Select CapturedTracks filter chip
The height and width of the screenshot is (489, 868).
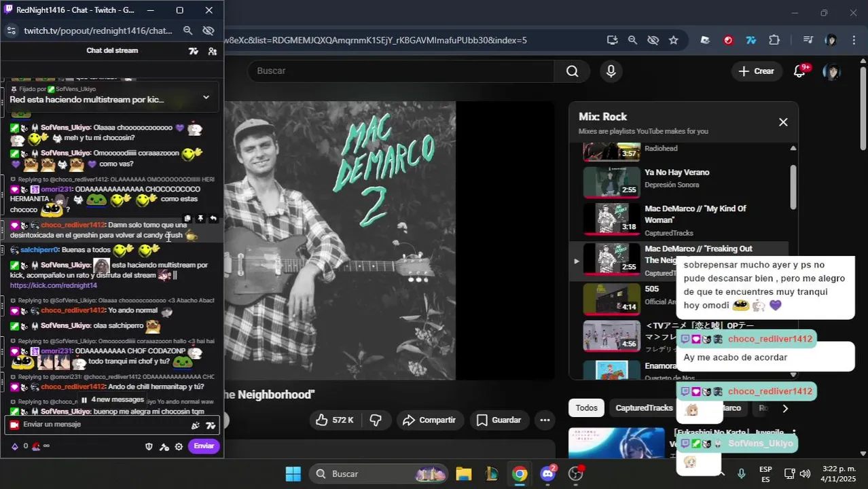pyautogui.click(x=644, y=408)
